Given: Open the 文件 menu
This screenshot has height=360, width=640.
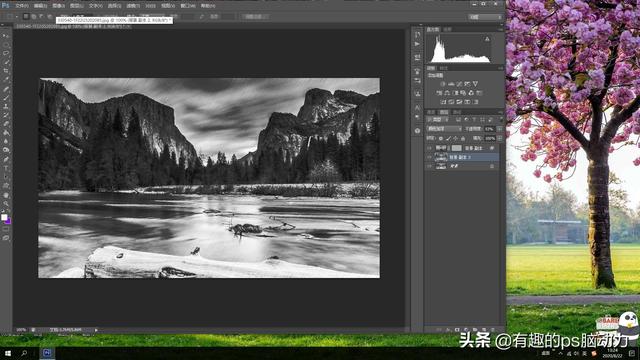Looking at the screenshot, I should [x=21, y=6].
